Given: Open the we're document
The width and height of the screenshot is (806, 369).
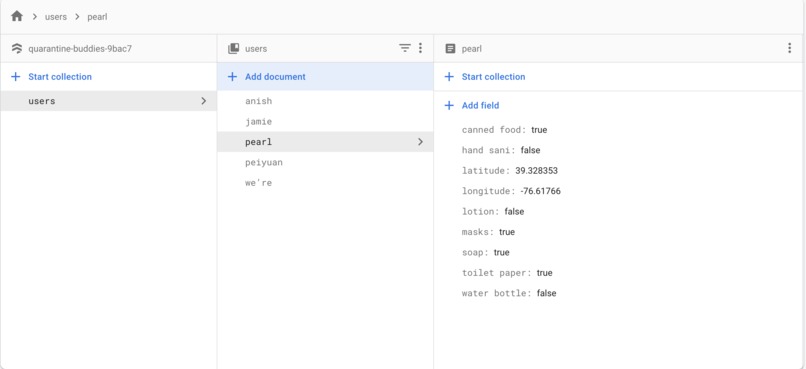Looking at the screenshot, I should coord(325,183).
